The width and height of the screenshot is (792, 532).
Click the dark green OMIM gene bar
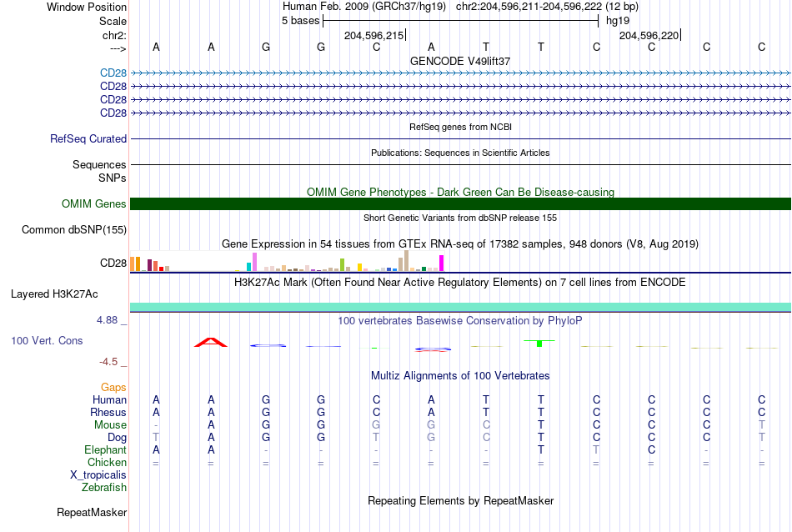[460, 203]
